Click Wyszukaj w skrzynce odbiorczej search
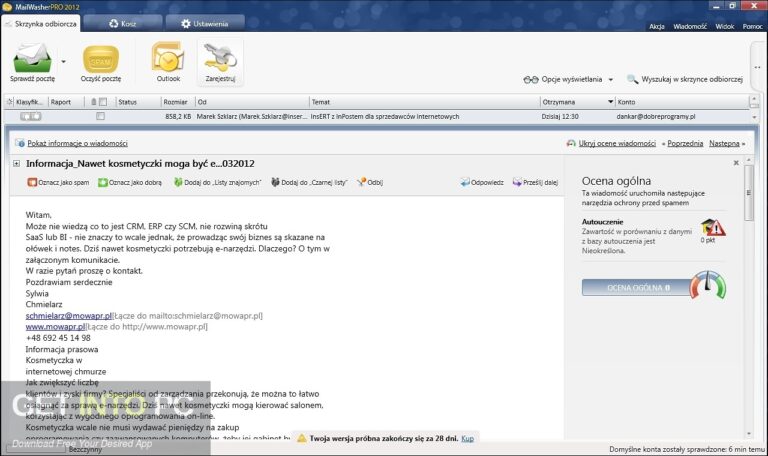768x456 pixels. [x=685, y=79]
